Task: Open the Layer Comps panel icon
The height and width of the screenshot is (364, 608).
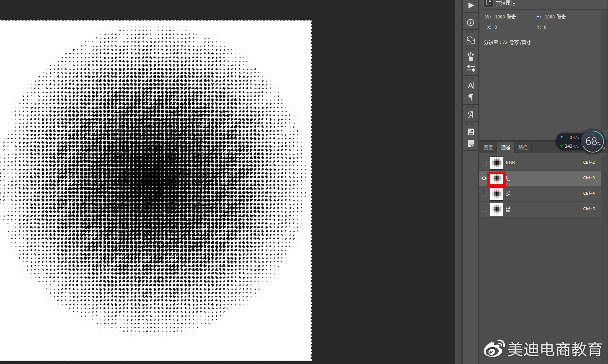Action: [x=471, y=132]
